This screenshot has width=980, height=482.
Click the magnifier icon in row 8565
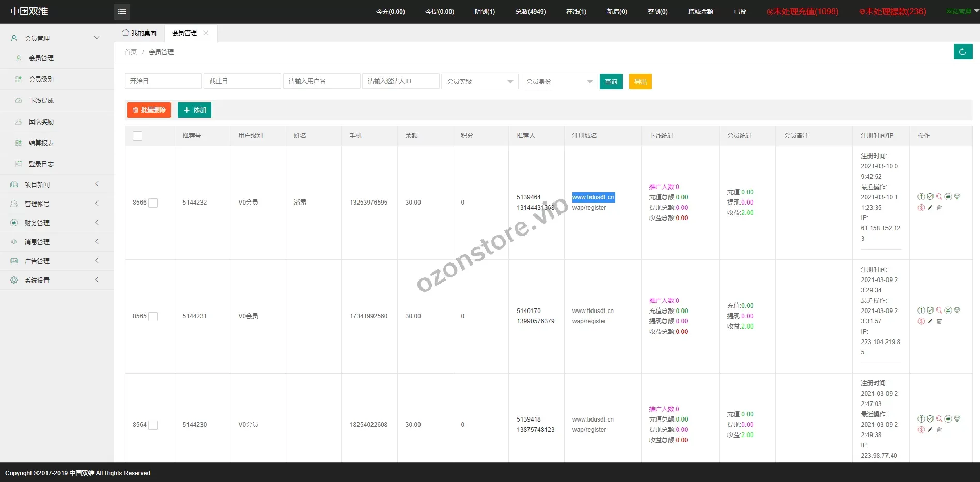click(x=939, y=310)
